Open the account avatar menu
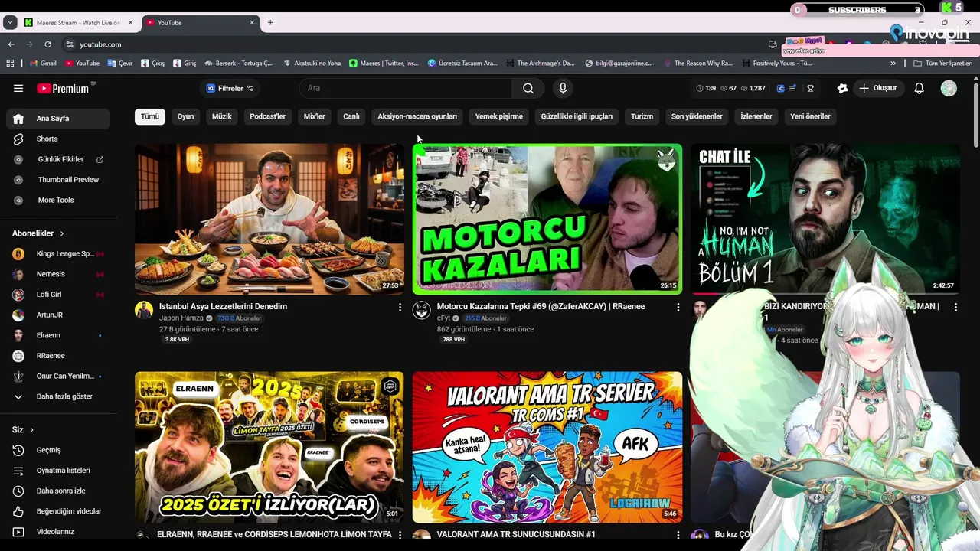The height and width of the screenshot is (551, 980). 949,88
